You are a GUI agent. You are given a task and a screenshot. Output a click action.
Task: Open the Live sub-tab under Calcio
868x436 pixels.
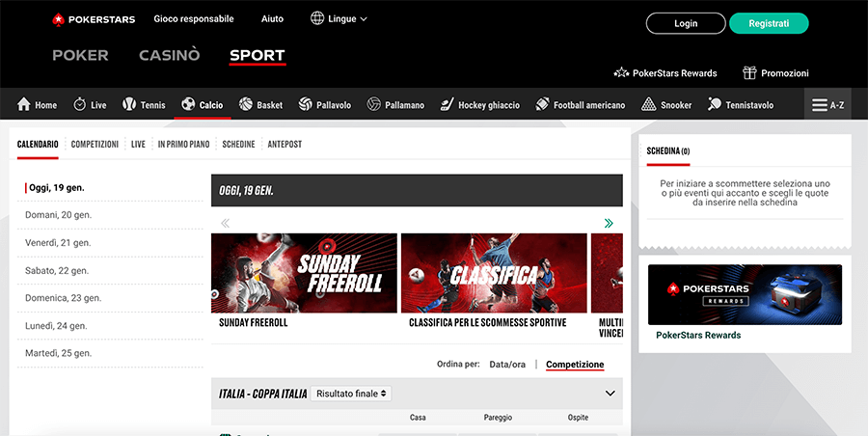click(x=138, y=144)
